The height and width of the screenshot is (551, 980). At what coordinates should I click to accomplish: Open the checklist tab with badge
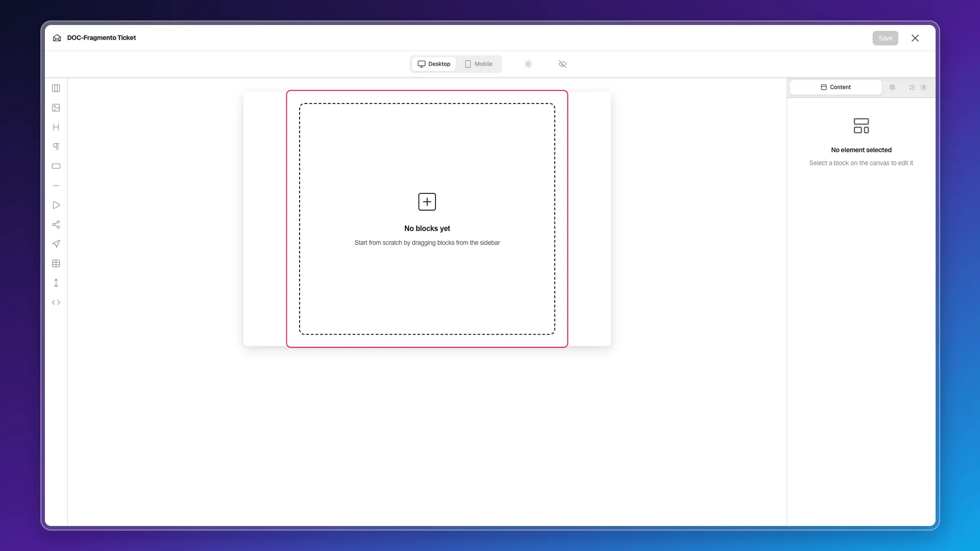[x=917, y=87]
